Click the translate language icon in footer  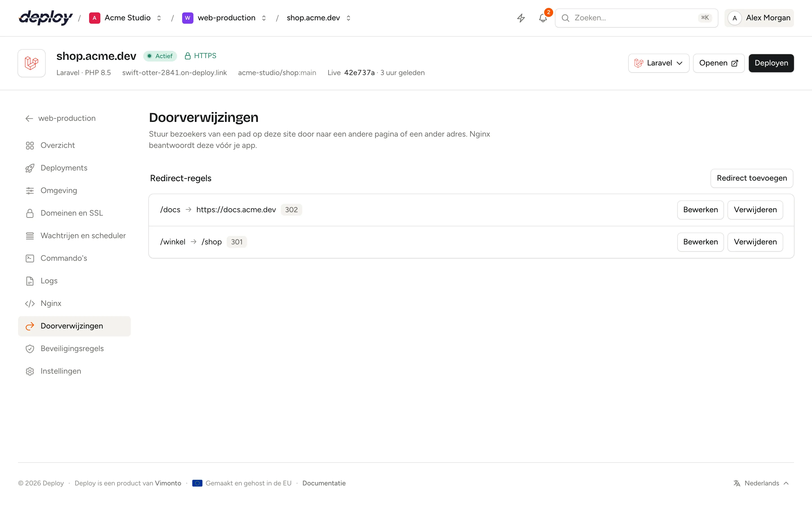pyautogui.click(x=737, y=483)
